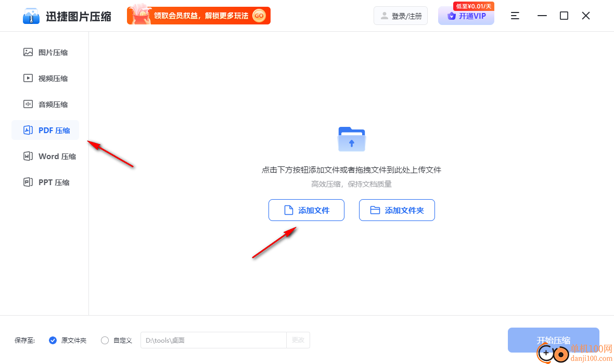The height and width of the screenshot is (364, 614).
Task: Click the 高效压缩，保持文档质量 subtitle
Action: tap(351, 184)
